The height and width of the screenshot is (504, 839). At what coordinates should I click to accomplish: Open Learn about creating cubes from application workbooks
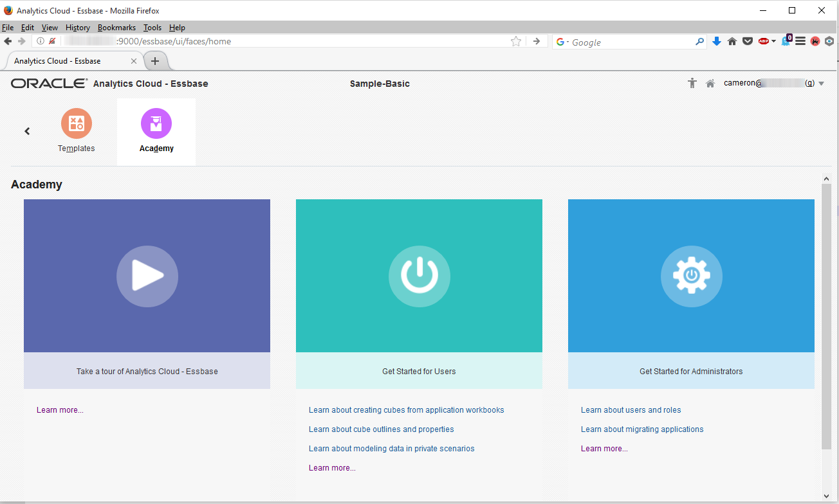click(x=407, y=410)
